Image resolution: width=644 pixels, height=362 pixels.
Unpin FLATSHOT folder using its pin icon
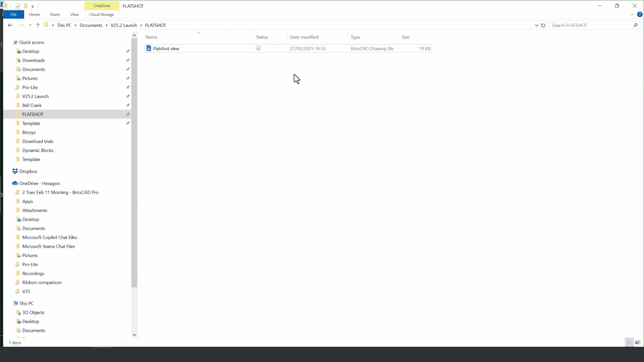128,114
